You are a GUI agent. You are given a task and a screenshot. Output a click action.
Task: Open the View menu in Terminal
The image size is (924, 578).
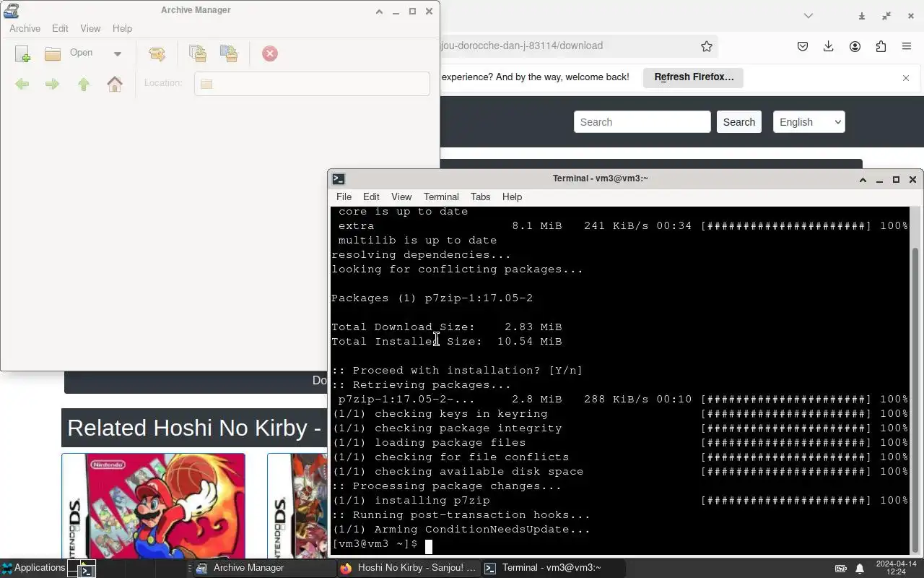coord(401,197)
